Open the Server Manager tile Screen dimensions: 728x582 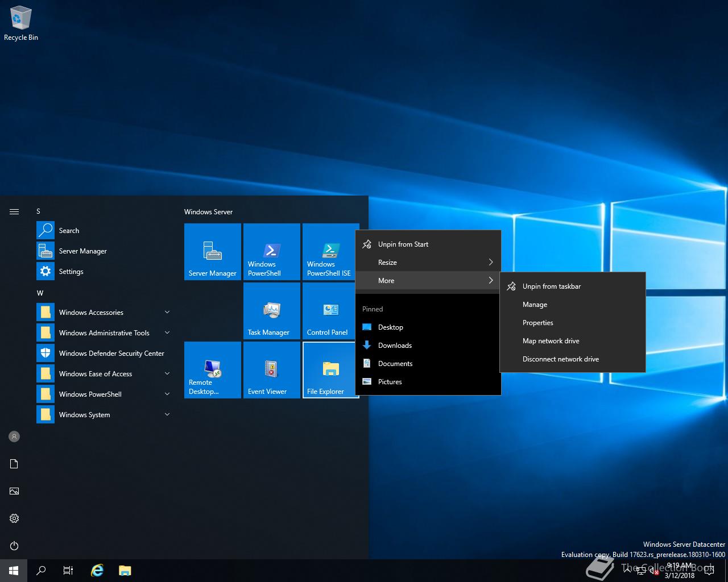point(213,252)
